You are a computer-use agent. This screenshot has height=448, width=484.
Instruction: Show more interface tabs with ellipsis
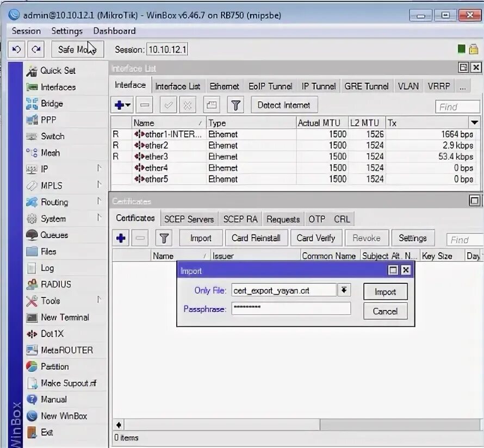(x=462, y=86)
